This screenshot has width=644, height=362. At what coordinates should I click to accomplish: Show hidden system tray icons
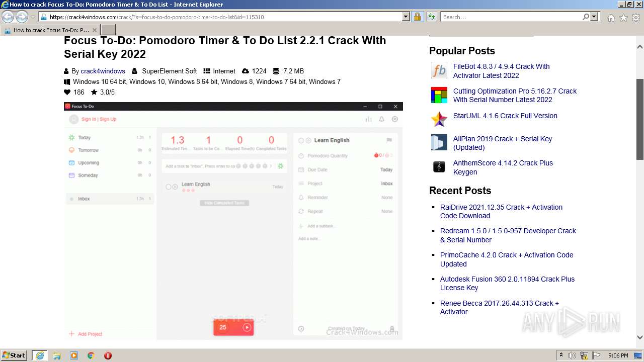[561, 355]
